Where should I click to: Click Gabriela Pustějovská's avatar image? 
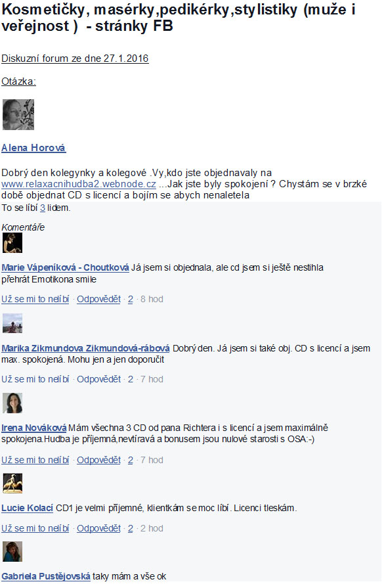coord(12,551)
